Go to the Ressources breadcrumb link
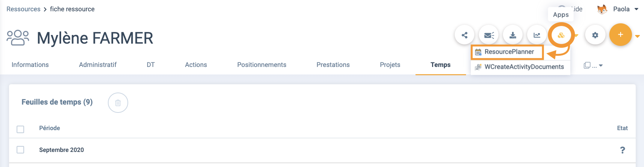 23,9
